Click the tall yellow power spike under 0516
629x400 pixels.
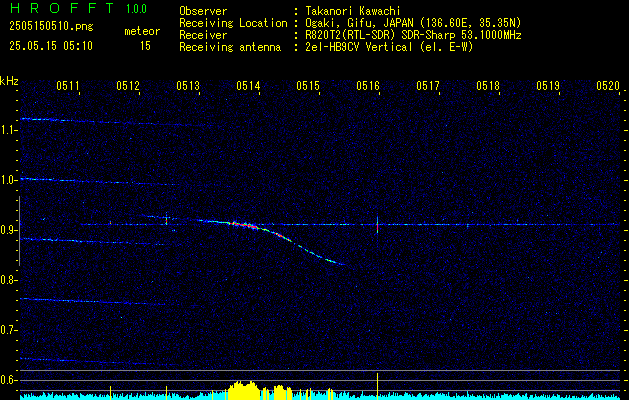377,386
